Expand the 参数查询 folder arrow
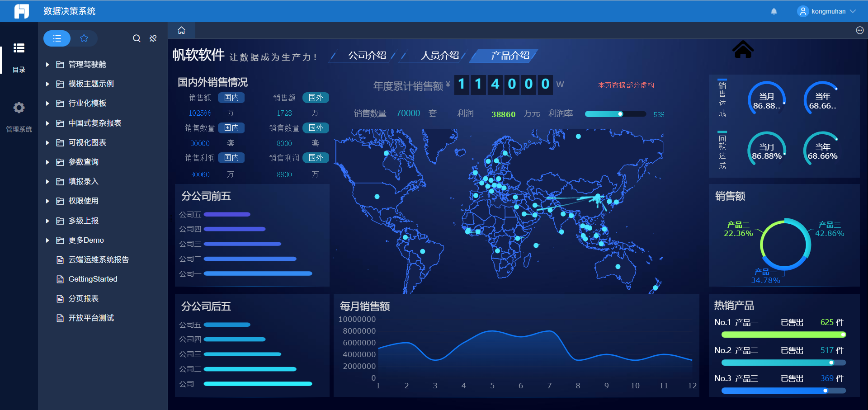The height and width of the screenshot is (410, 868). click(47, 162)
